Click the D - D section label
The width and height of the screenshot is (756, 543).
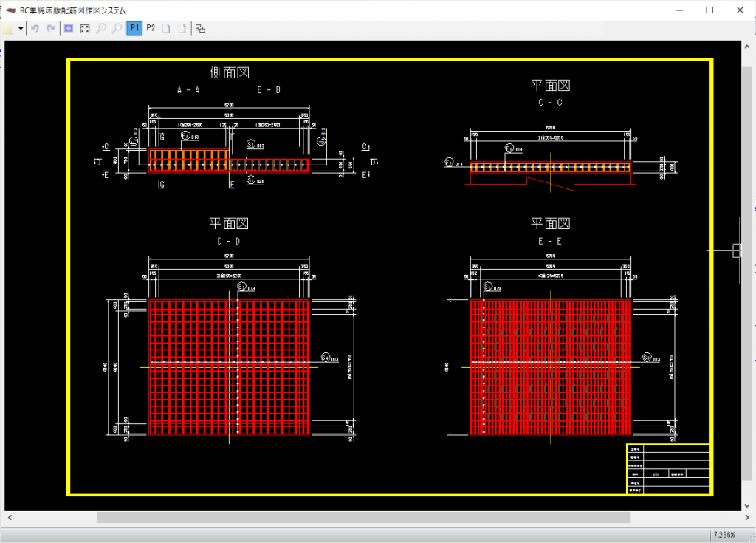(x=229, y=241)
